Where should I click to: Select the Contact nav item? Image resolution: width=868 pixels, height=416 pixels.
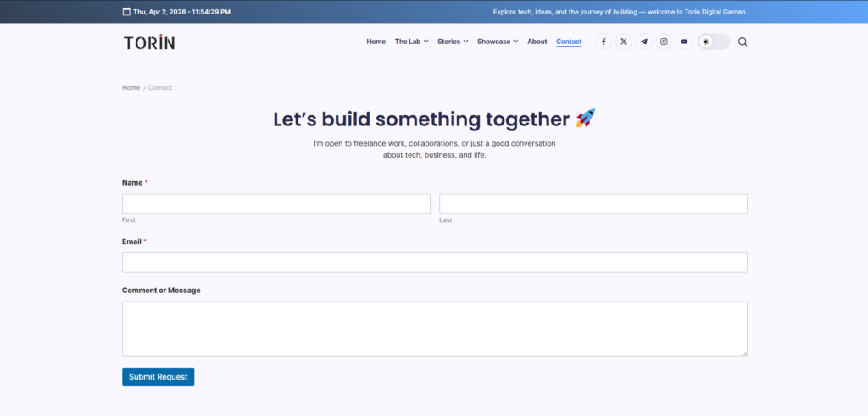569,42
